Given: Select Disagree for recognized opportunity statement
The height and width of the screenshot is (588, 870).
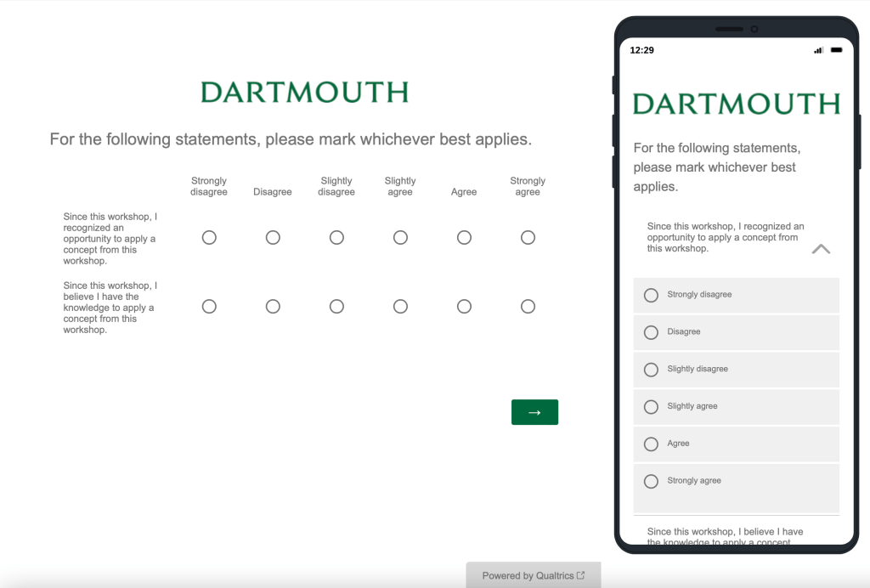Looking at the screenshot, I should tap(273, 238).
